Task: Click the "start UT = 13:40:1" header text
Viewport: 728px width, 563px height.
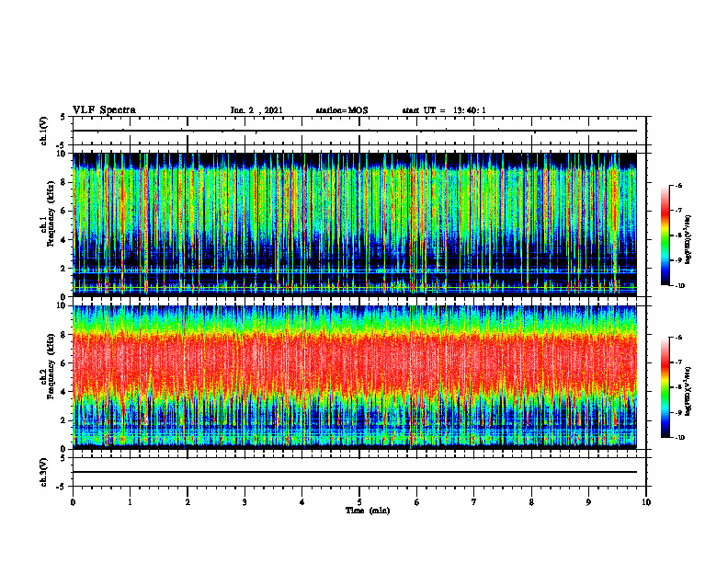Action: pos(444,110)
